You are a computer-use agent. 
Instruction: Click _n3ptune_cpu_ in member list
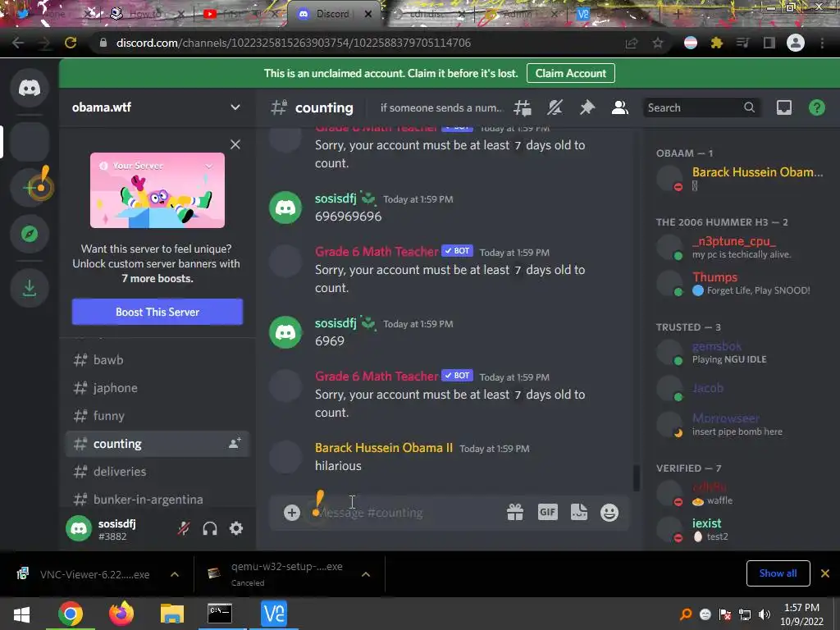[x=741, y=247]
